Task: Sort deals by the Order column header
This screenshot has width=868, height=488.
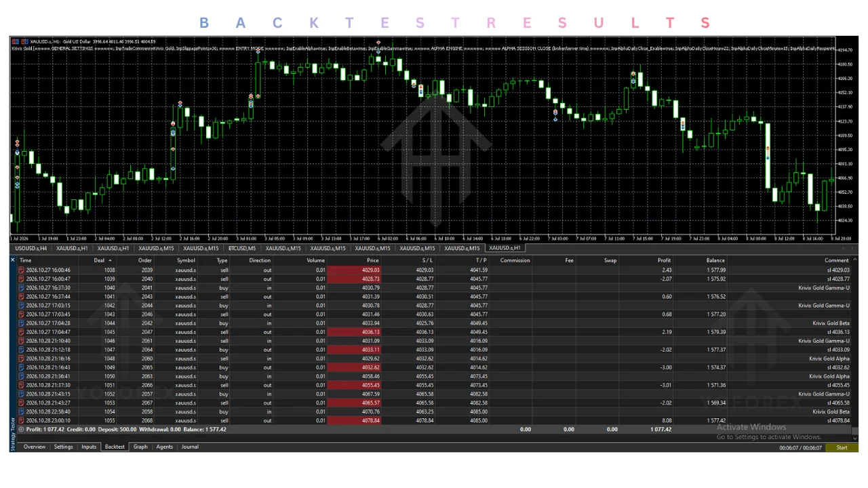Action: 145,260
